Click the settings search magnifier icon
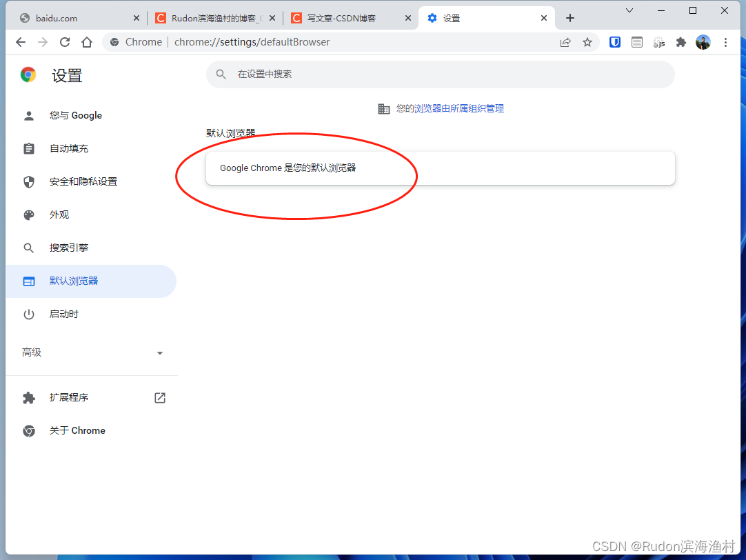This screenshot has height=560, width=746. coord(221,74)
